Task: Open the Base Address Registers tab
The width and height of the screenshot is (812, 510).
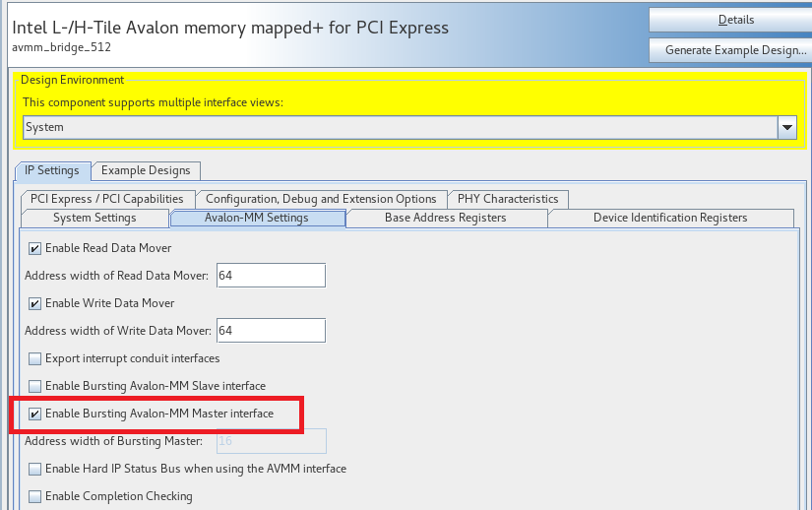Action: 446,218
